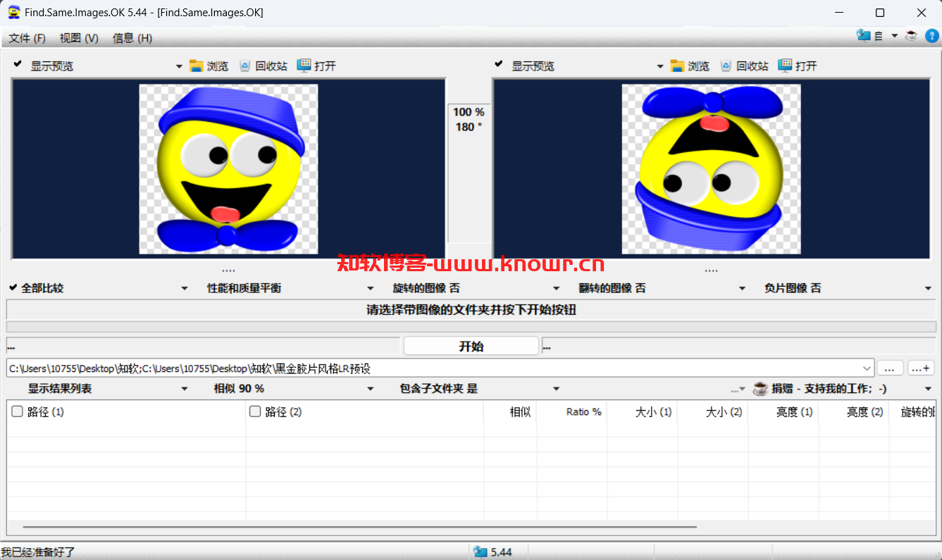Click the left pane 打开 monitor icon

point(304,66)
